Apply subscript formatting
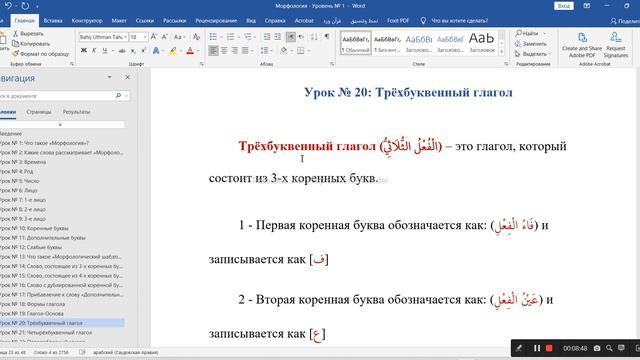This screenshot has width=640, height=360. tap(133, 51)
